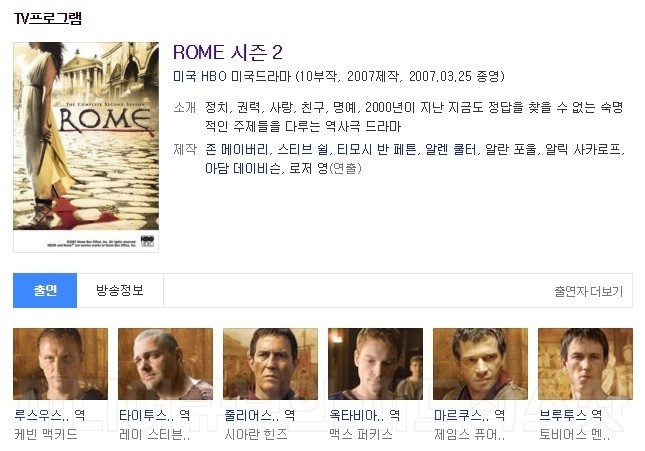Click 케빈 맥키드 cast photo
This screenshot has width=645, height=451.
[x=60, y=364]
